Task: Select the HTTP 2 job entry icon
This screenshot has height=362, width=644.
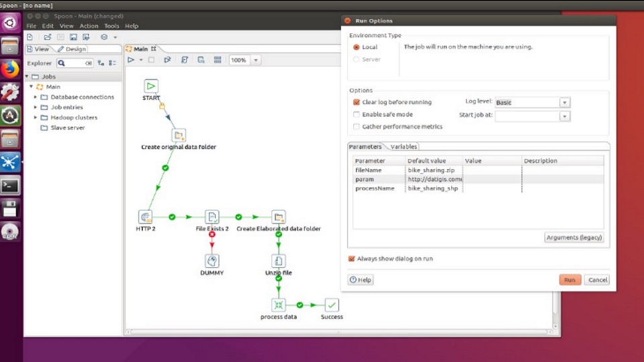Action: pos(145,217)
